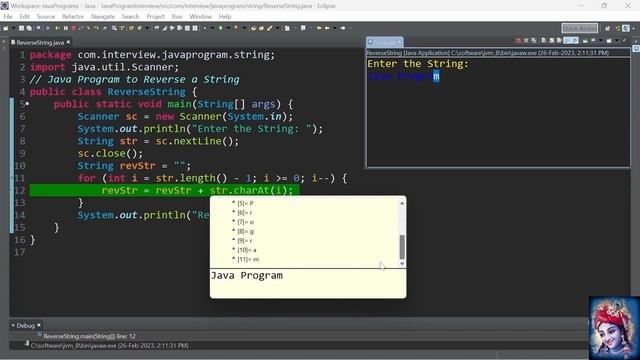Click the popup scrollbar up arrow
The height and width of the screenshot is (360, 640).
402,203
